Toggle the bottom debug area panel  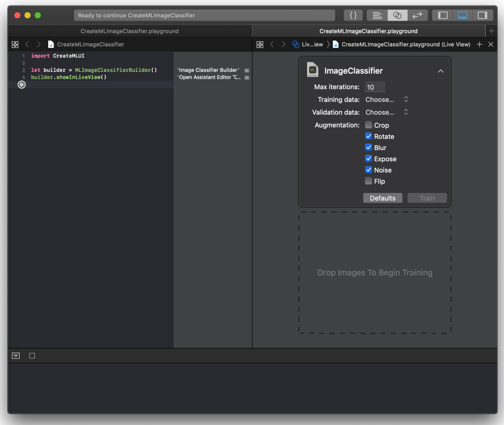point(463,15)
